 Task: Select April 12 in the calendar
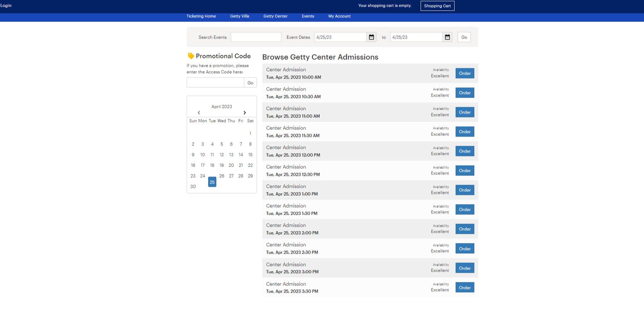pos(222,155)
